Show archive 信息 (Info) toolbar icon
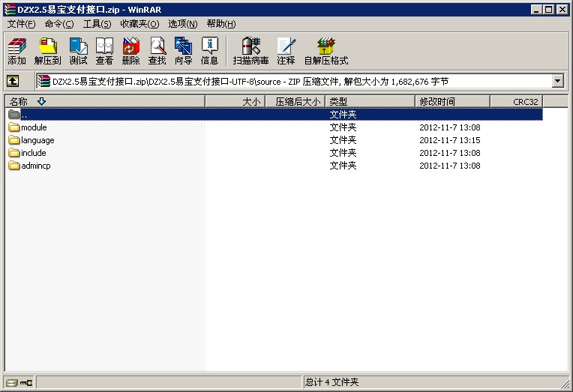 pyautogui.click(x=210, y=51)
